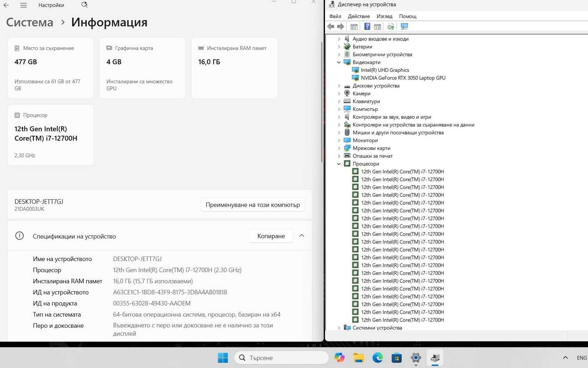Screen dimensions: 588x368
Task: Open the Файл menu in Device Manager
Action: [x=335, y=16]
